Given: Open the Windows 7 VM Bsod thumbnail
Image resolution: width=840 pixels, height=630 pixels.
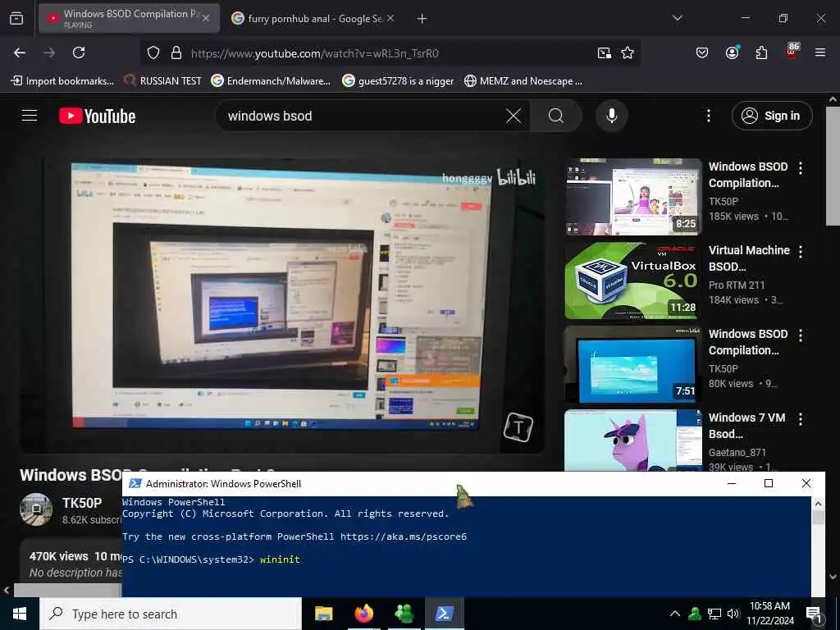Looking at the screenshot, I should point(633,441).
